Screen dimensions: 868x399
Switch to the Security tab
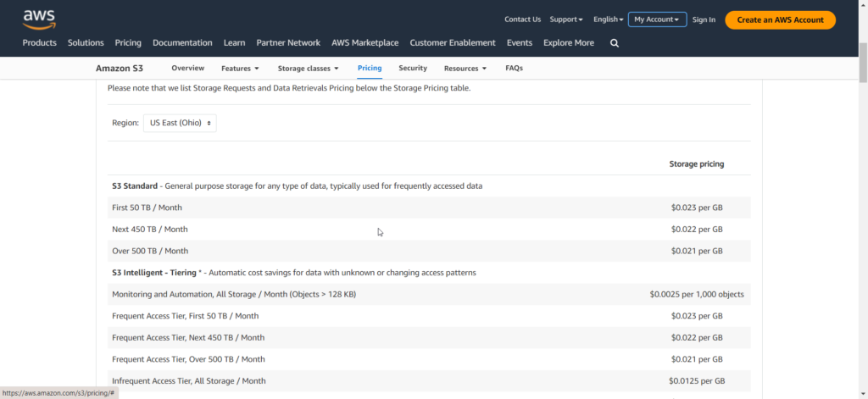tap(413, 68)
